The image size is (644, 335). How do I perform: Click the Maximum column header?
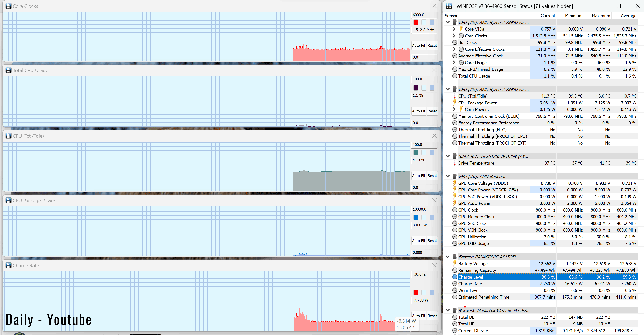tap(598, 15)
